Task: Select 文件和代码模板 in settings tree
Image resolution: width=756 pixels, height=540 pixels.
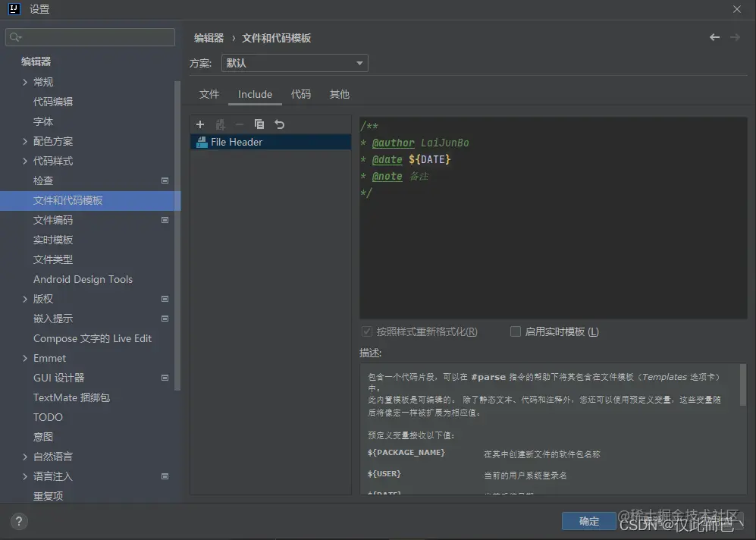Action: coord(90,200)
